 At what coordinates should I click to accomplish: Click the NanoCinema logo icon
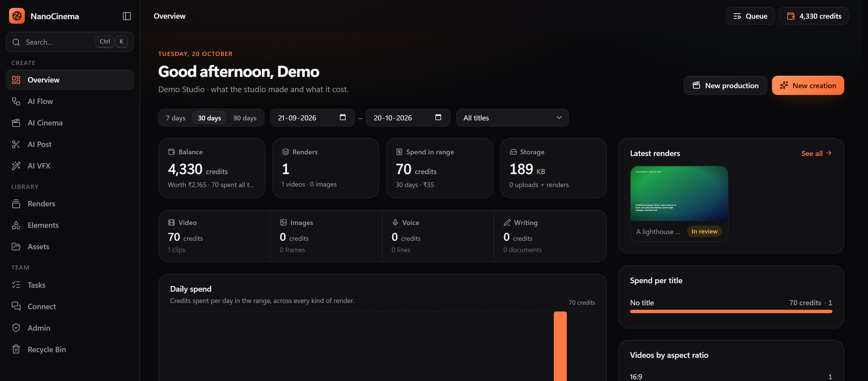pos(17,16)
